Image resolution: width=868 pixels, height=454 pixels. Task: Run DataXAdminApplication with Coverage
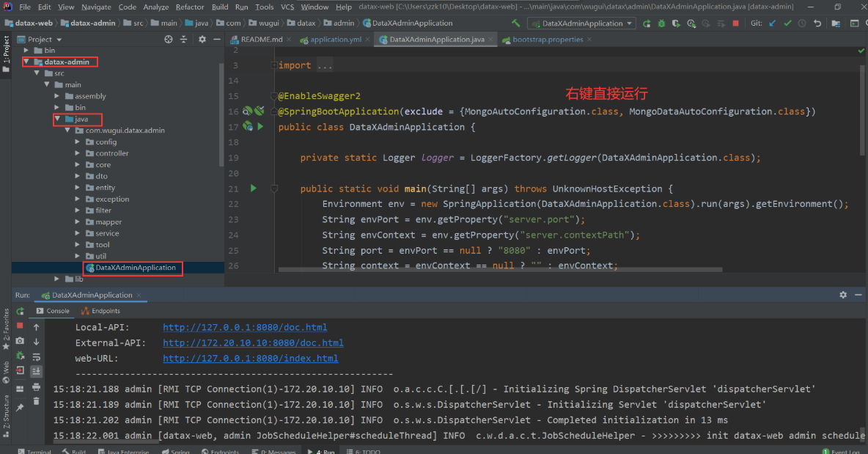(674, 23)
